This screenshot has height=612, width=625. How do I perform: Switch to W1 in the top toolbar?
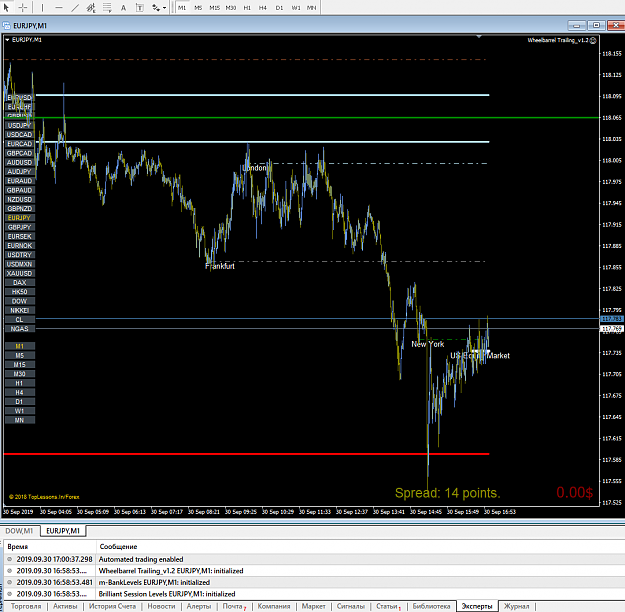(296, 8)
